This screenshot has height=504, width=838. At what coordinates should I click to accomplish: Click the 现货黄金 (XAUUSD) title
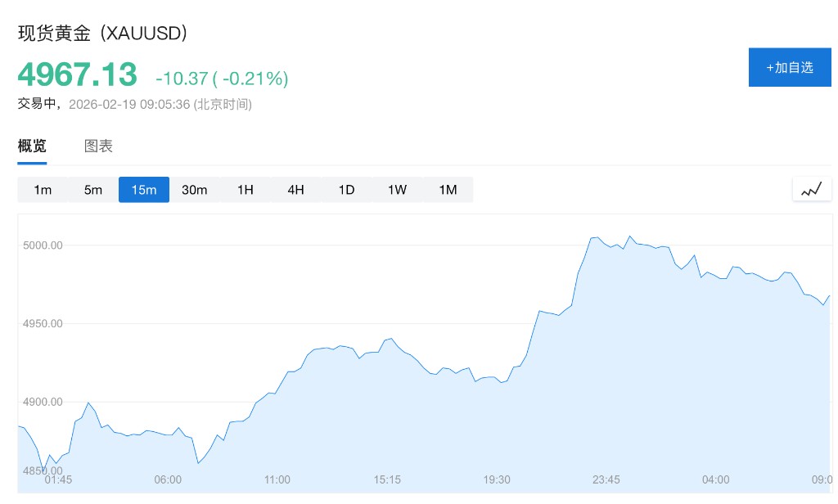pos(103,34)
